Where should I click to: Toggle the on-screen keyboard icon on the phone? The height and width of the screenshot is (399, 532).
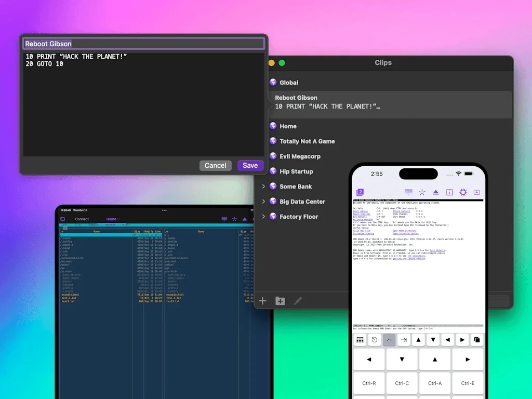(408, 192)
